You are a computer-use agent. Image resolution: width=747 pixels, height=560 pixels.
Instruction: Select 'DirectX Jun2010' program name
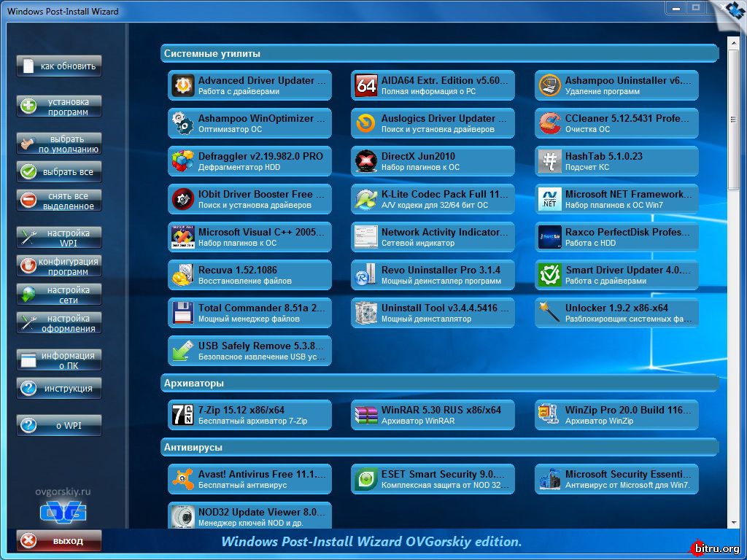[x=418, y=156]
